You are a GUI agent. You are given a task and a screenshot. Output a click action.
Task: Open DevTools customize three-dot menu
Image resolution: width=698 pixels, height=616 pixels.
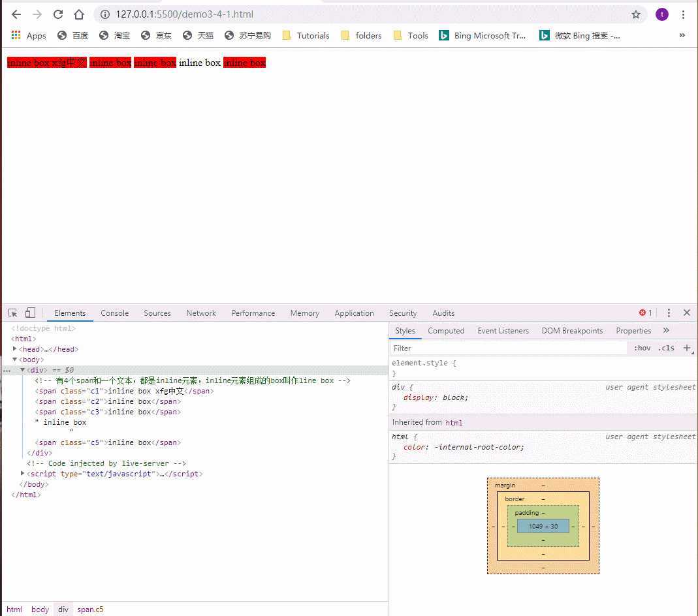(669, 313)
